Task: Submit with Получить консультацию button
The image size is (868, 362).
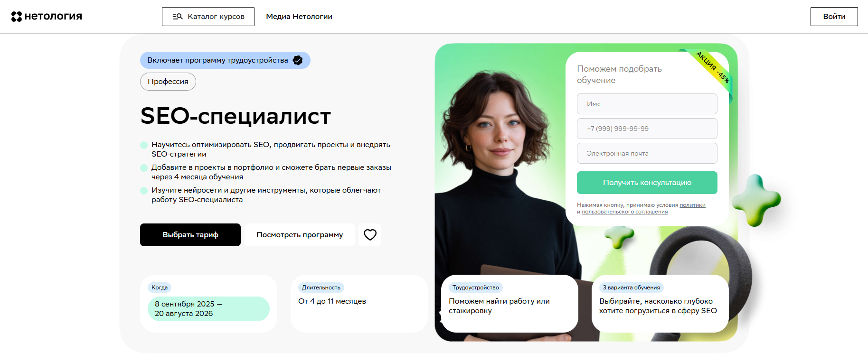Action: click(647, 183)
